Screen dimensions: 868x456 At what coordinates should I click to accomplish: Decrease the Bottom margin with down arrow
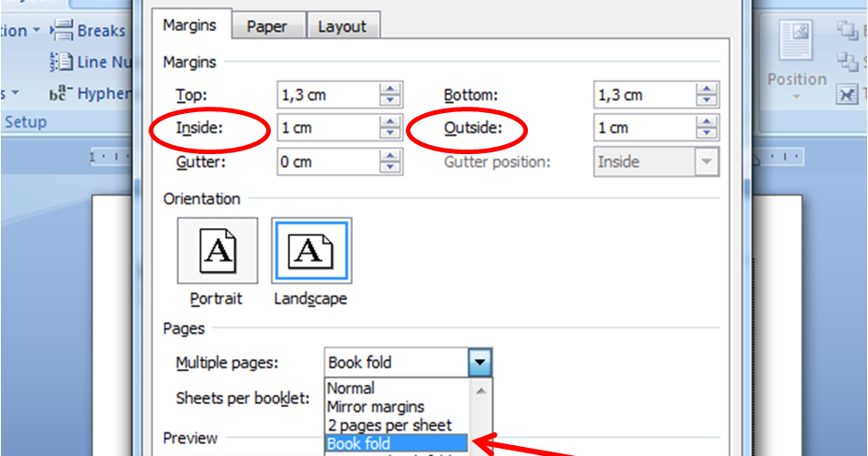click(x=707, y=100)
